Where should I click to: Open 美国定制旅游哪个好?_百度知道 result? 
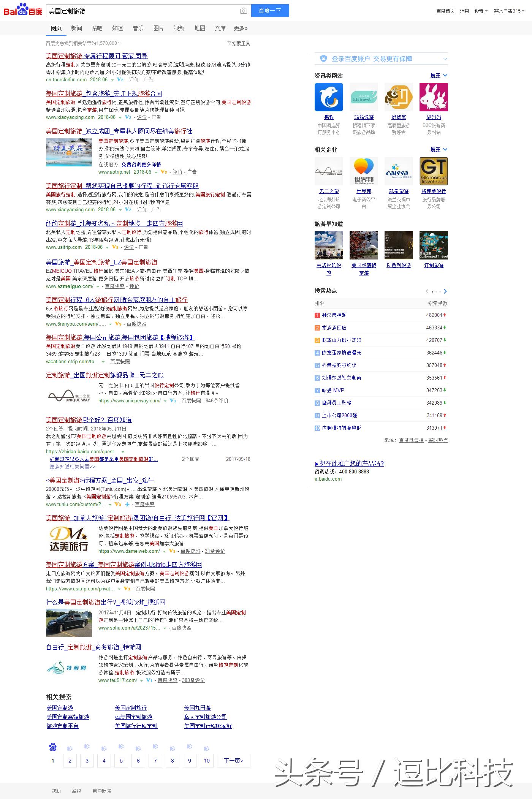point(89,420)
